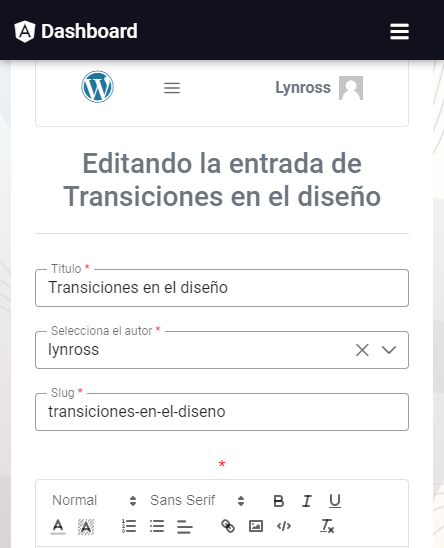This screenshot has height=548, width=444.
Task: Open the Normal heading size picker
Action: pyautogui.click(x=94, y=500)
